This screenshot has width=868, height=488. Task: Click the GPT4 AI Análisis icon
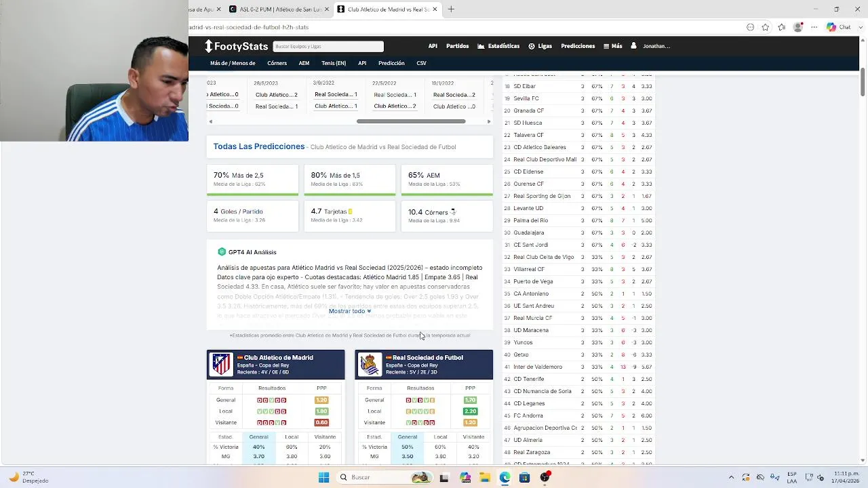222,252
